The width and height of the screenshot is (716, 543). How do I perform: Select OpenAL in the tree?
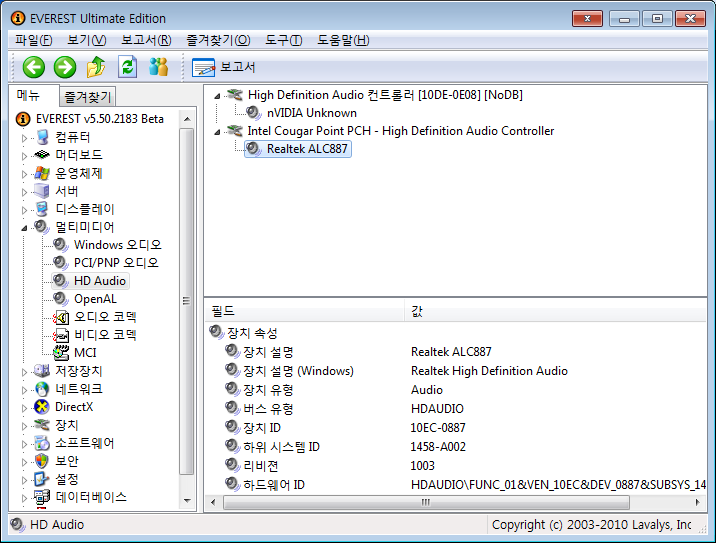point(95,299)
